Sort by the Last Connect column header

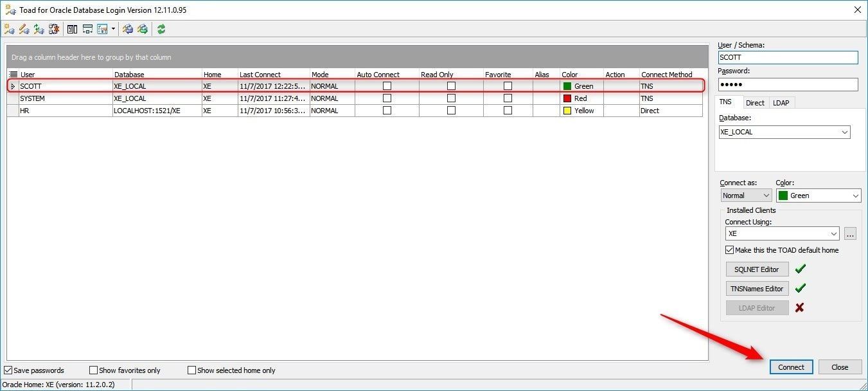click(274, 75)
